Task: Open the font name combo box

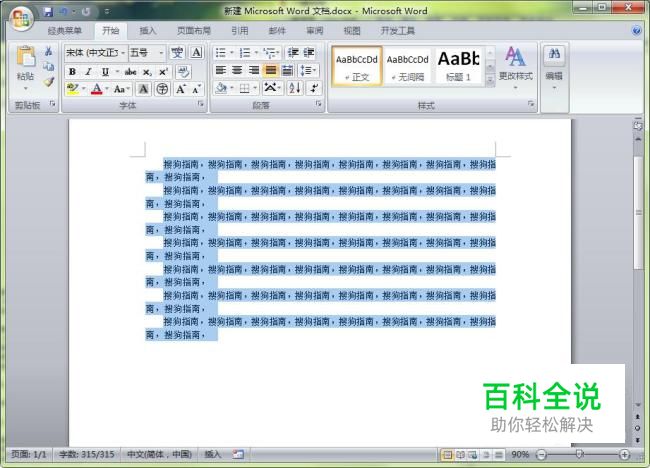Action: click(96, 53)
